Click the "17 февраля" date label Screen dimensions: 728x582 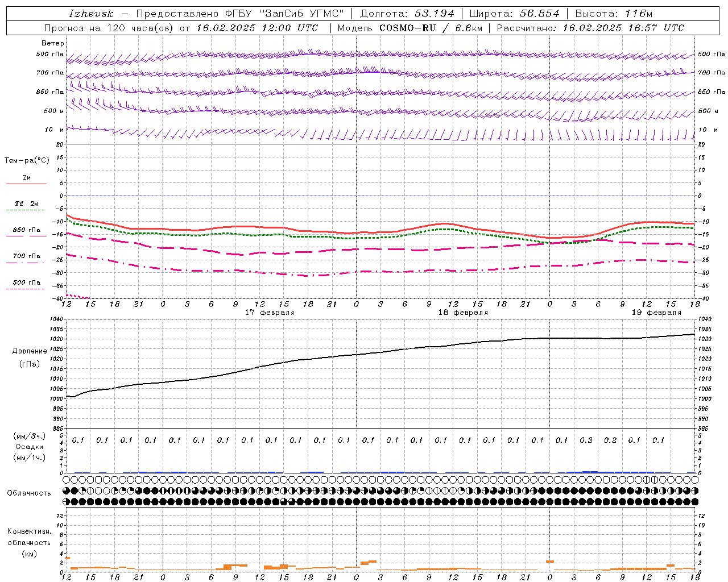pyautogui.click(x=270, y=313)
